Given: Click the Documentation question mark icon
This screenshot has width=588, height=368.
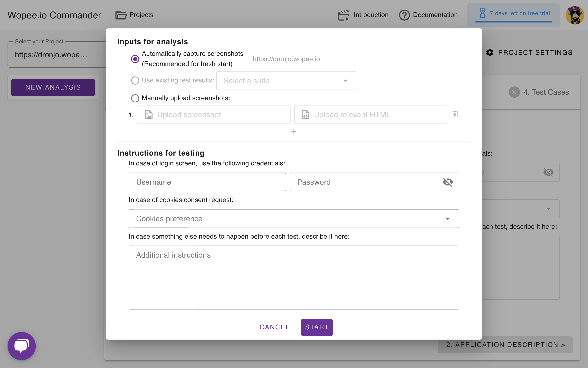Looking at the screenshot, I should [x=404, y=15].
